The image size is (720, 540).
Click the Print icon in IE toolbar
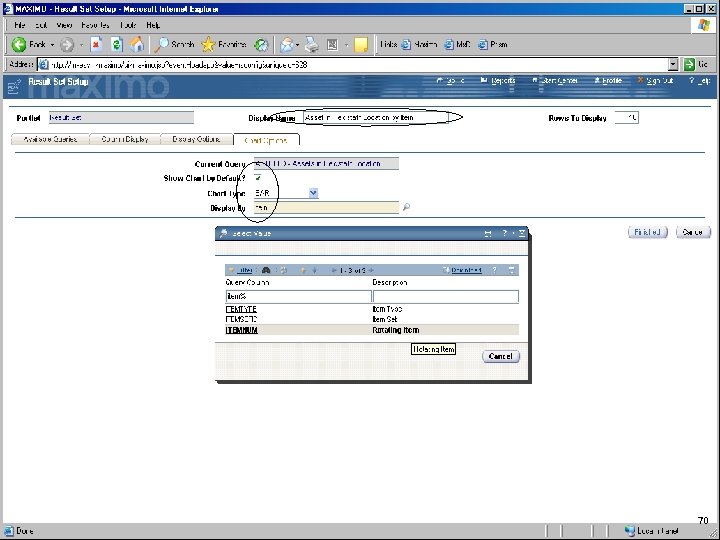coord(312,45)
